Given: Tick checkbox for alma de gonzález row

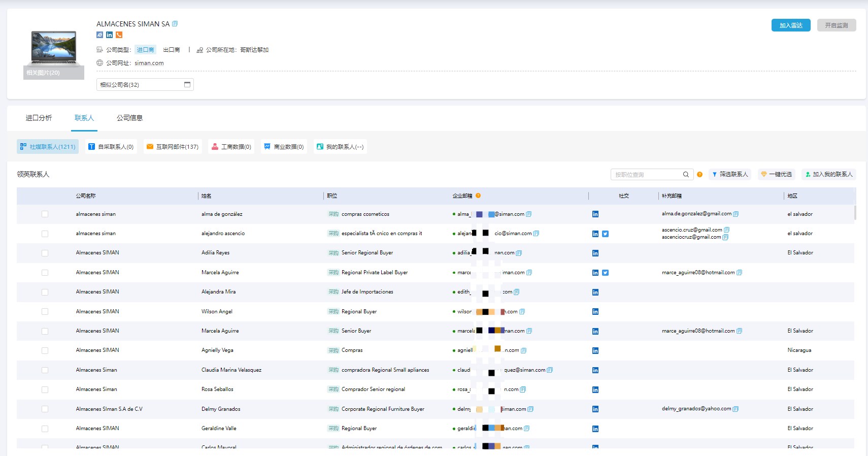Looking at the screenshot, I should [x=45, y=214].
